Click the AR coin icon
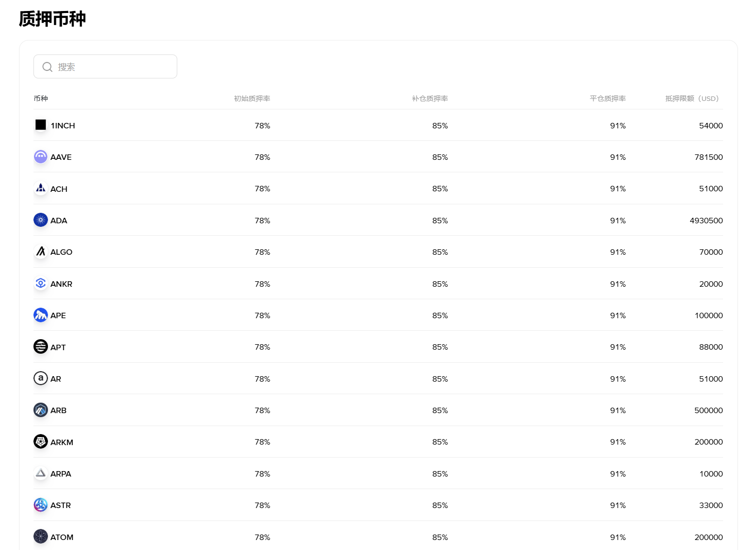This screenshot has width=756, height=550. pyautogui.click(x=40, y=378)
